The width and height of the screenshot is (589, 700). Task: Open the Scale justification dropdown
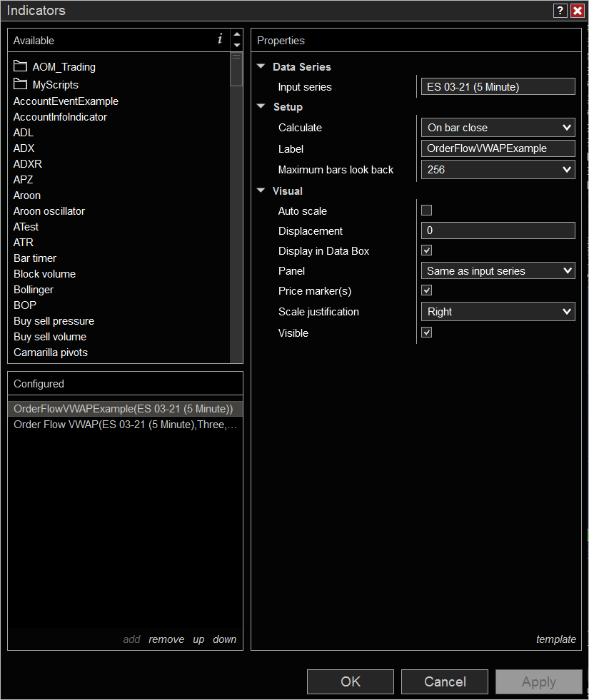coord(498,312)
